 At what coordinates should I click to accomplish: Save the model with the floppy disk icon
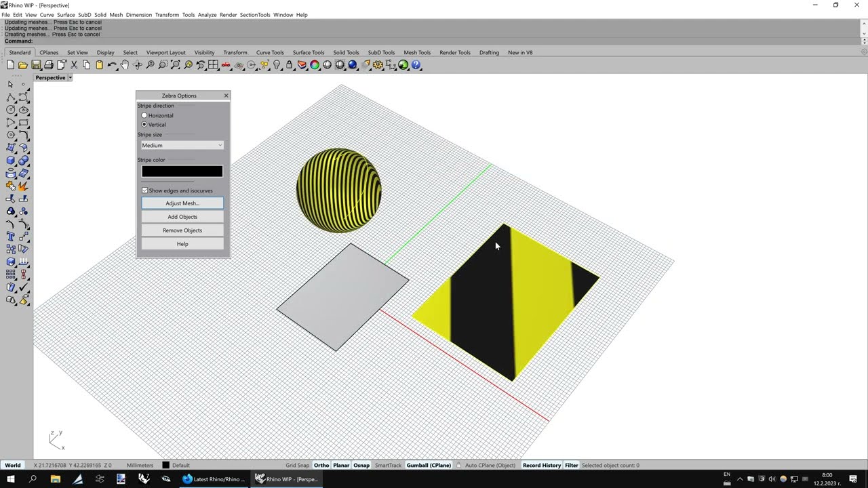click(x=36, y=65)
